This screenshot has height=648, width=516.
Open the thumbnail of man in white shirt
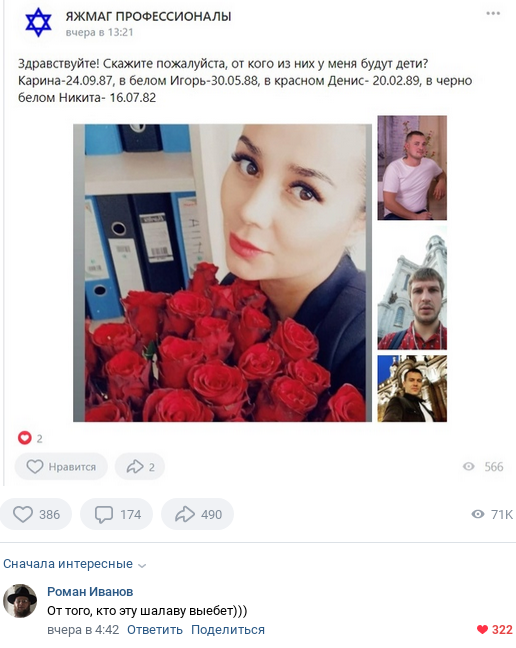click(412, 168)
